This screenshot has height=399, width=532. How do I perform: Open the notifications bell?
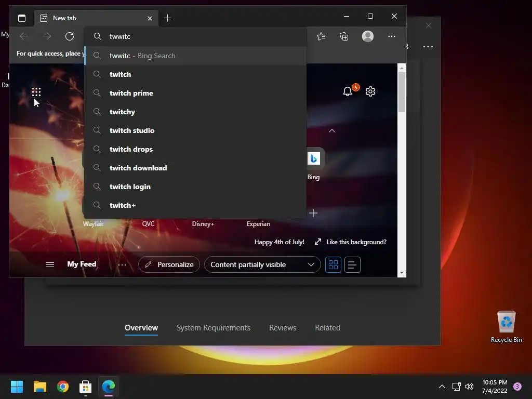click(x=348, y=91)
